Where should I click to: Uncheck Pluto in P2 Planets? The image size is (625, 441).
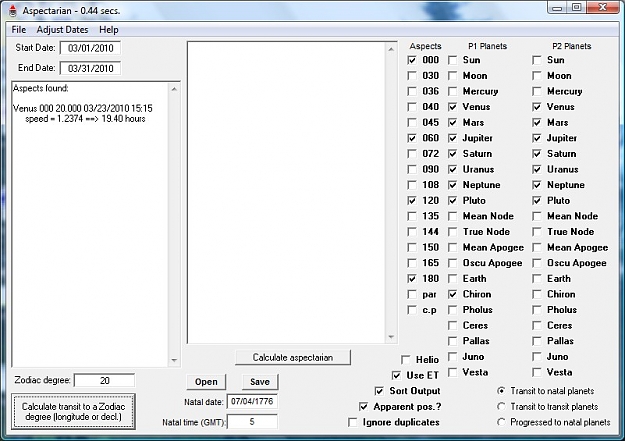click(537, 201)
